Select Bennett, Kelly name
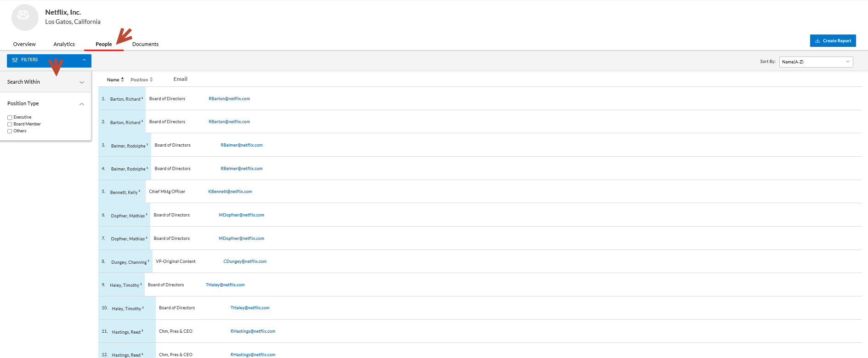The image size is (868, 358). click(124, 193)
